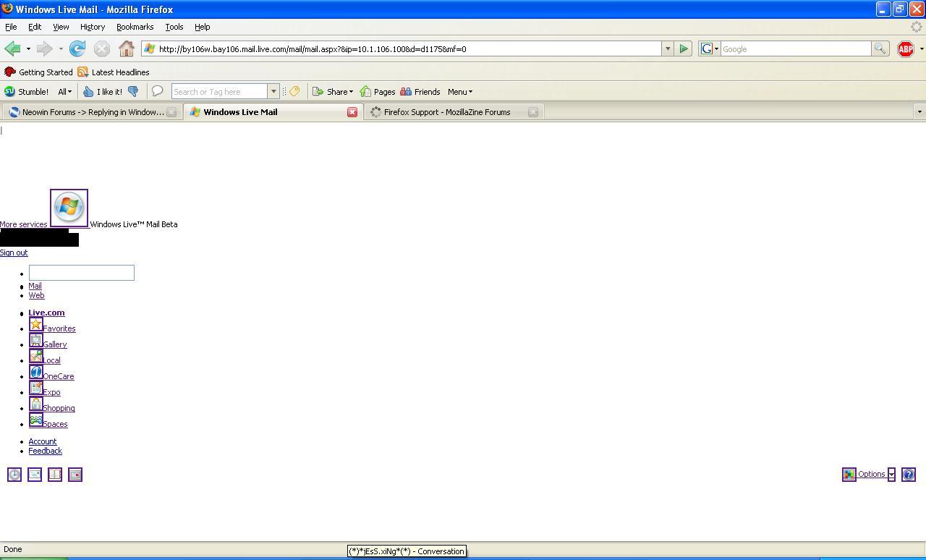
Task: Open the address bar URL history dropdown
Action: point(668,49)
